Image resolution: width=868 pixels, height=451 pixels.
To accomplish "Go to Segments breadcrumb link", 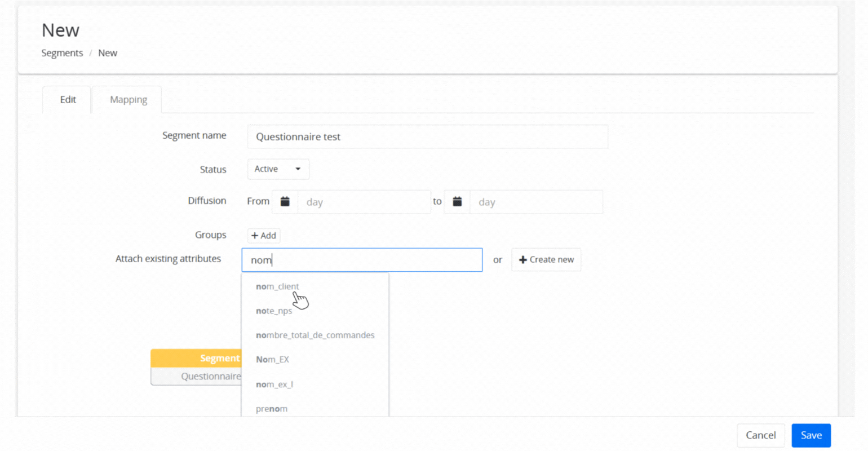I will click(x=62, y=53).
